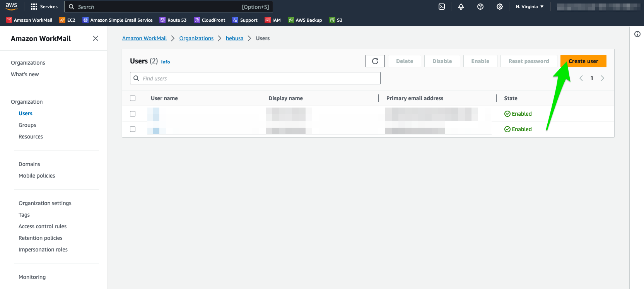Image resolution: width=644 pixels, height=289 pixels.
Task: Open the notifications bell icon
Action: click(461, 7)
